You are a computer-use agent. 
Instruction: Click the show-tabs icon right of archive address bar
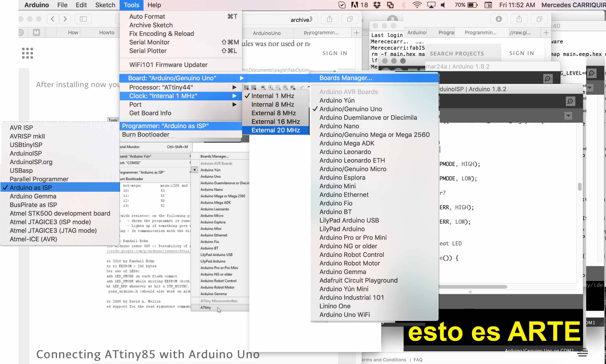pyautogui.click(x=350, y=19)
